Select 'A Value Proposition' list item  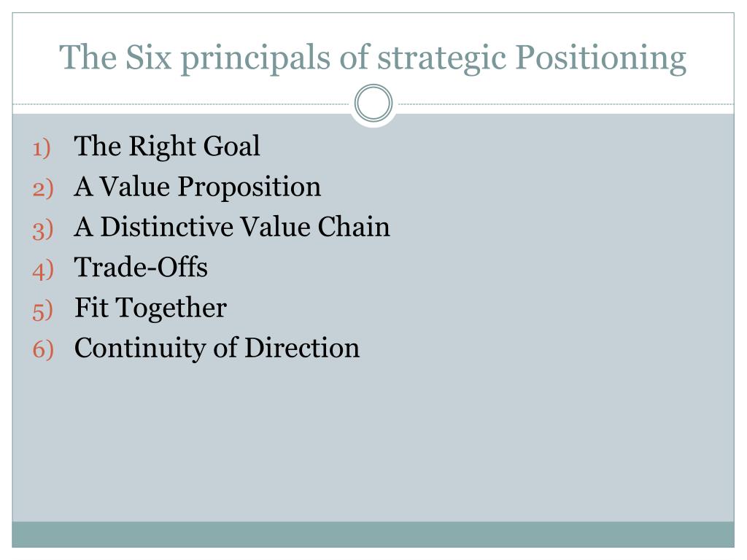[198, 186]
